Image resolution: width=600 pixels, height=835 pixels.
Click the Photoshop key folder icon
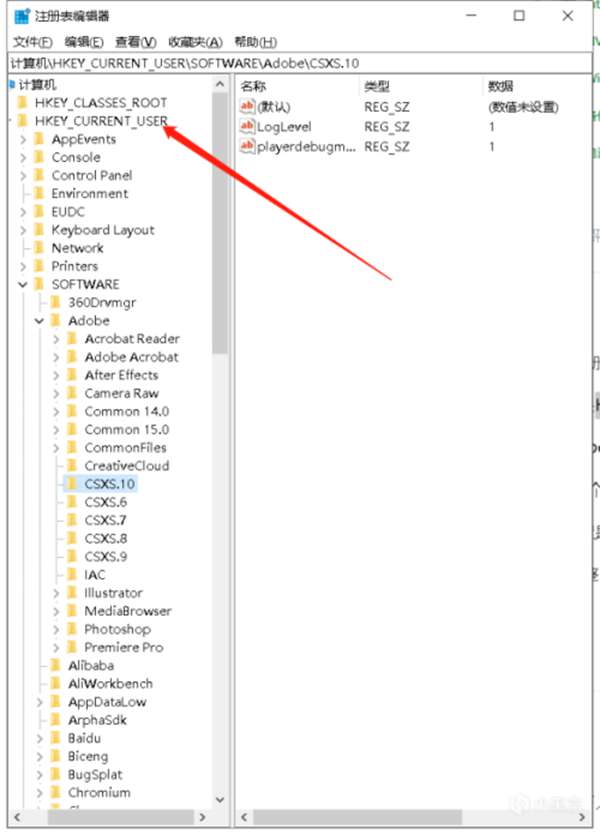tap(72, 629)
